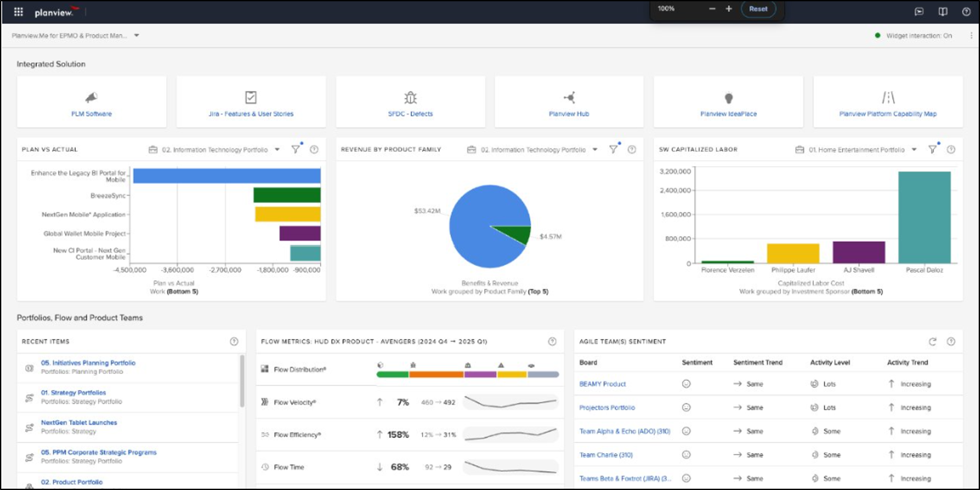The width and height of the screenshot is (980, 490).
Task: Open the Projectors Portfolio board
Action: (x=607, y=408)
